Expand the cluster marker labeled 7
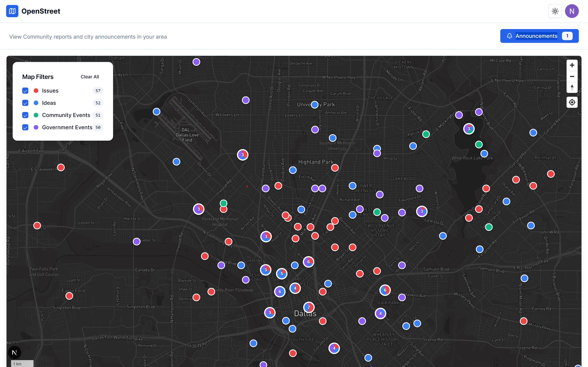Viewport: 588px width, 367px height. (309, 307)
